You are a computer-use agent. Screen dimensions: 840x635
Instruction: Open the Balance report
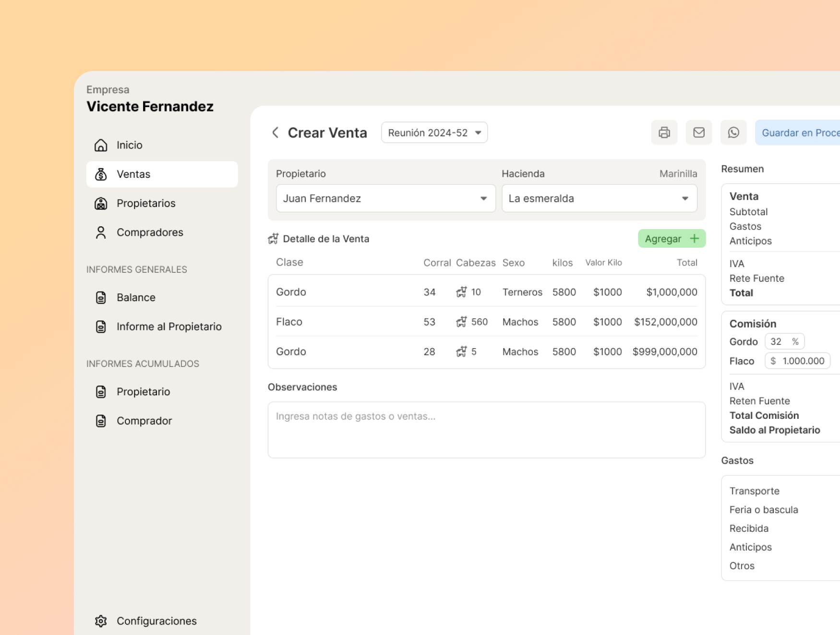pyautogui.click(x=162, y=298)
